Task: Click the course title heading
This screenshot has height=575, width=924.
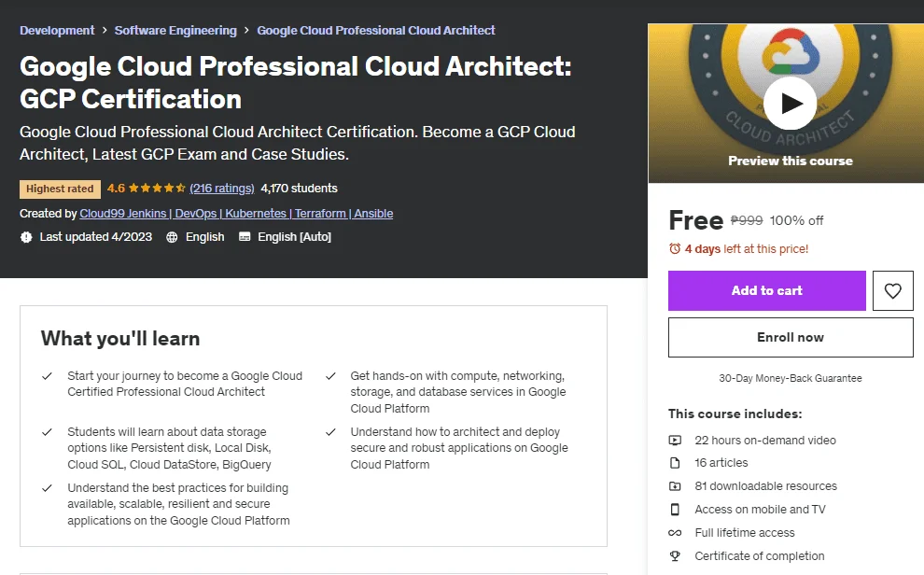Action: click(x=295, y=82)
